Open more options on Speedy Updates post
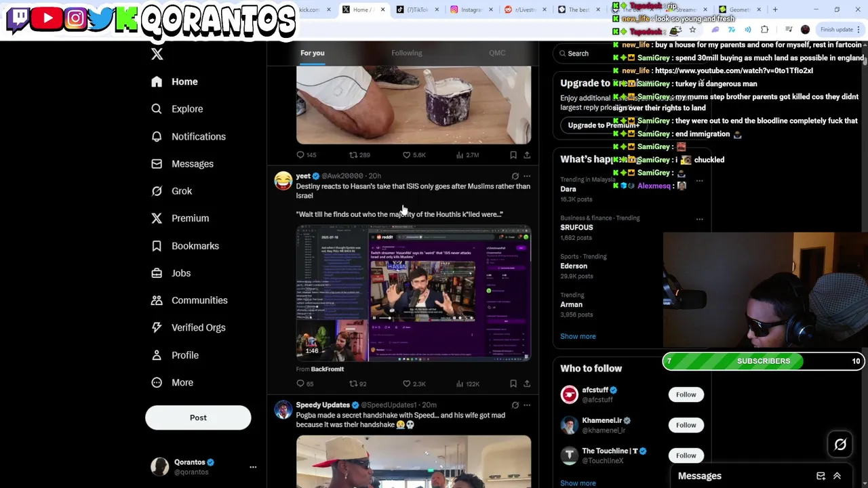 coord(527,405)
